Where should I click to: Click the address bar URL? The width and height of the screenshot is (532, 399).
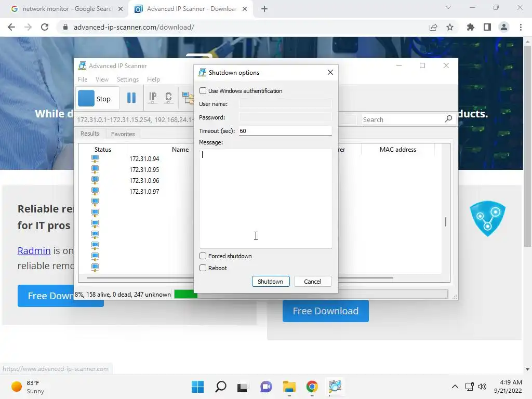tap(134, 27)
